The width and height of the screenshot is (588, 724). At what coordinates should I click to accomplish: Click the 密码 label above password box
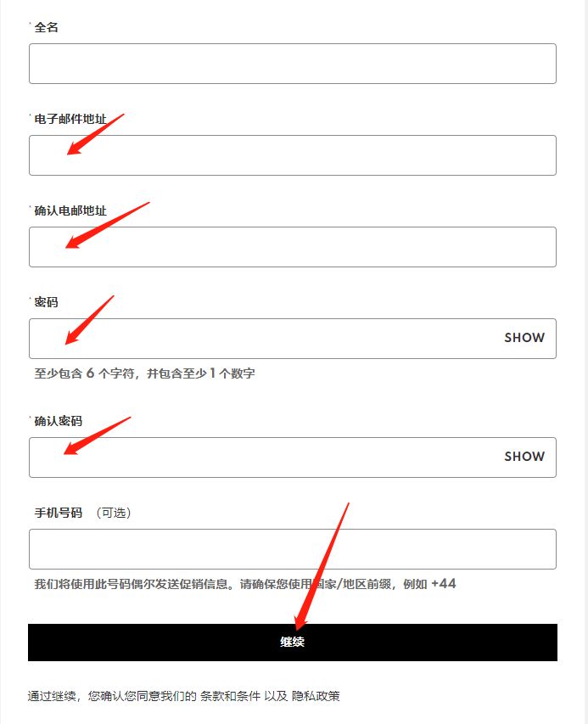click(46, 302)
